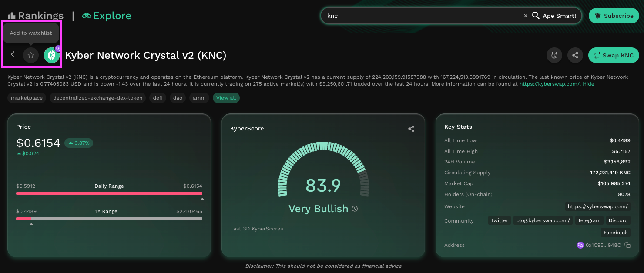Click the Holders (On-chain) value 8078

point(624,194)
